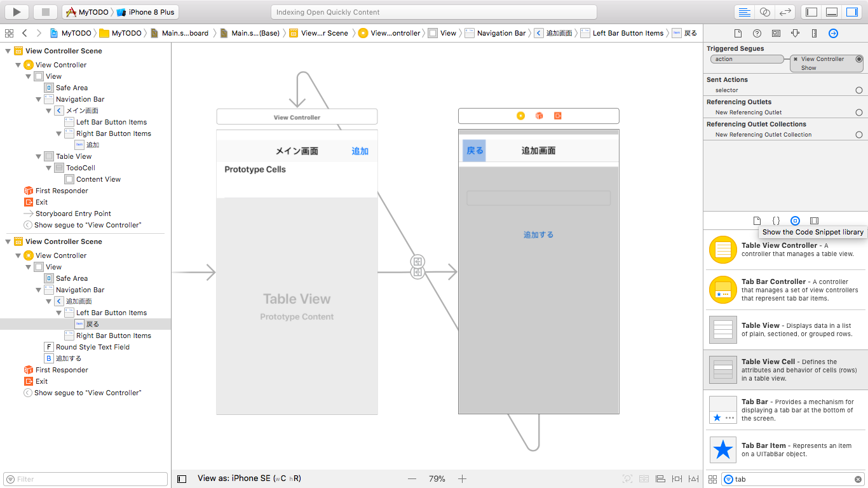Click the 追加 bar button
This screenshot has height=488, width=868.
tap(360, 151)
